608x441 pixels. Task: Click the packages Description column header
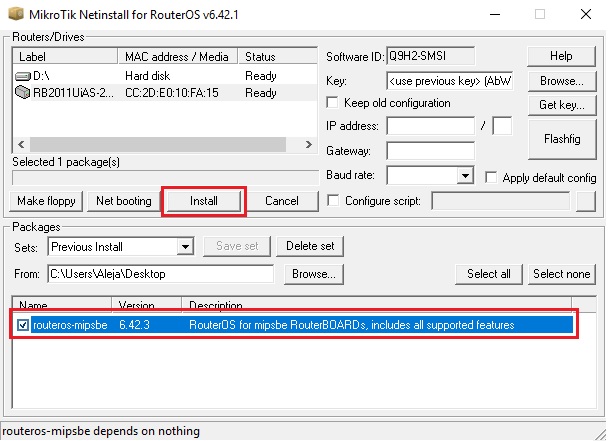click(377, 304)
